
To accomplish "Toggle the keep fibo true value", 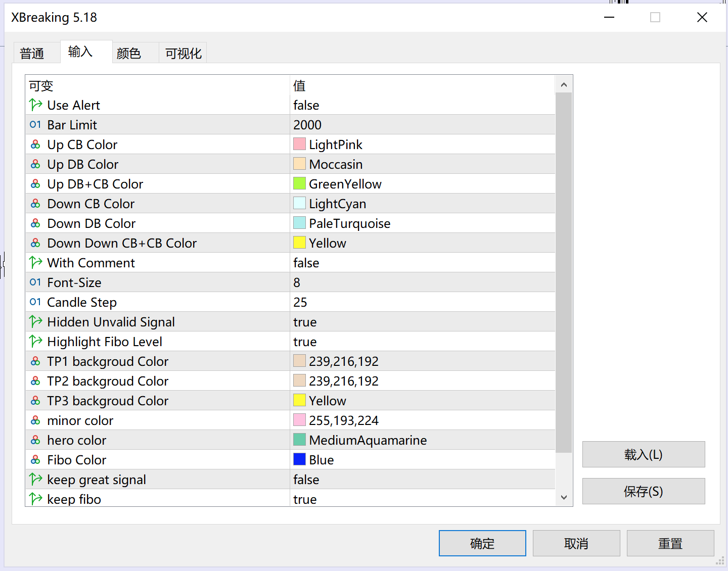I will click(305, 499).
